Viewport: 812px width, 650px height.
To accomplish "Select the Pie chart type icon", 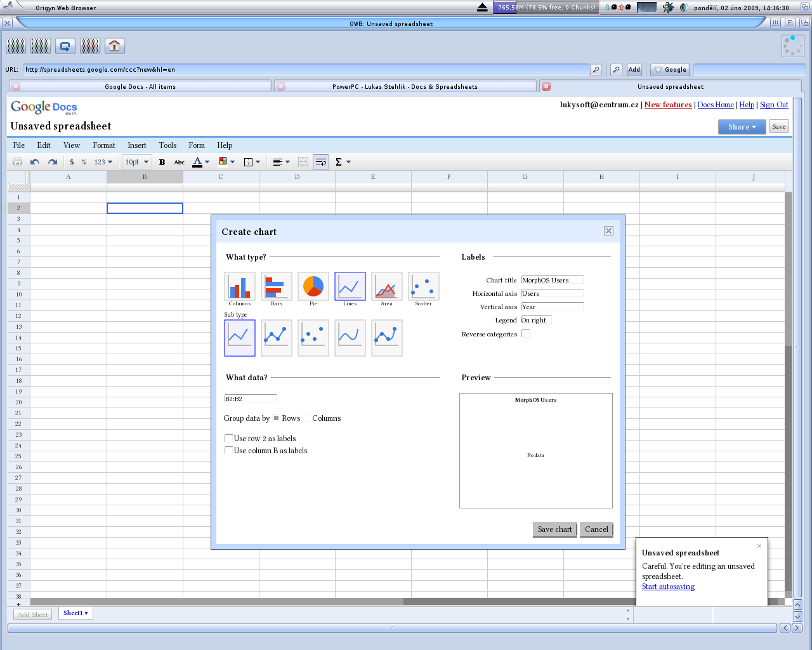I will 313,286.
